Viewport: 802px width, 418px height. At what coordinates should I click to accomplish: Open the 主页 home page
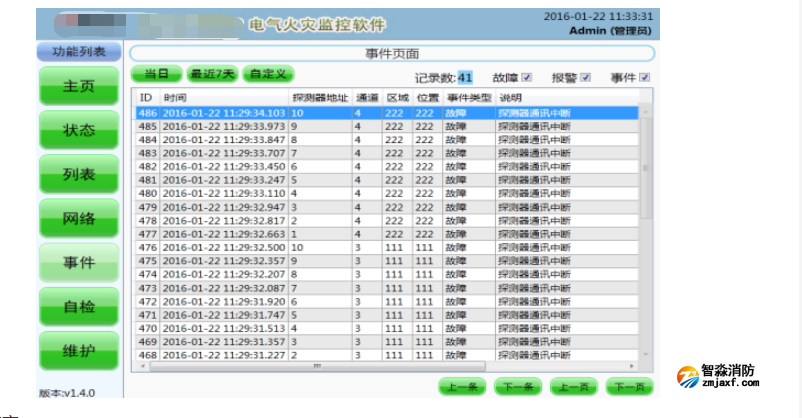(x=79, y=86)
